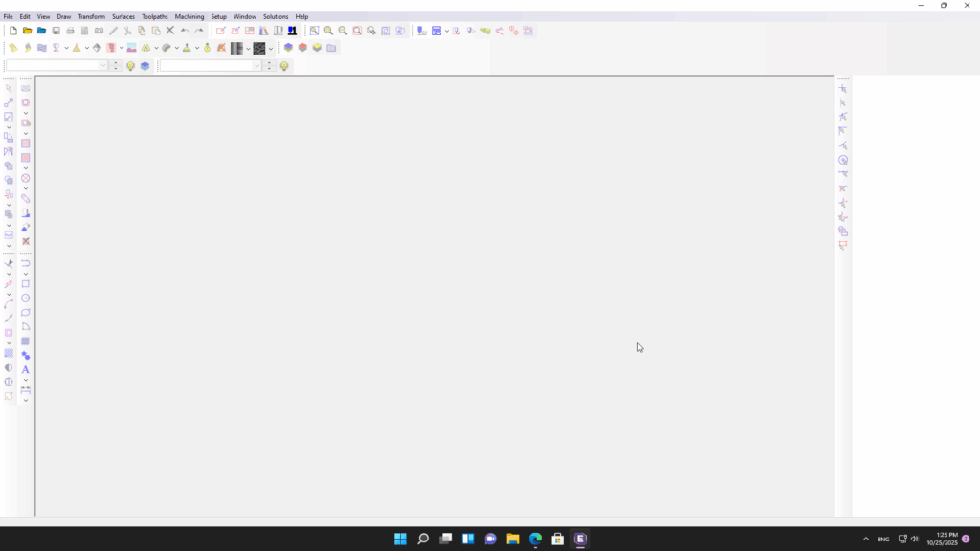Click the New file icon
The width and height of the screenshot is (980, 551).
point(13,31)
